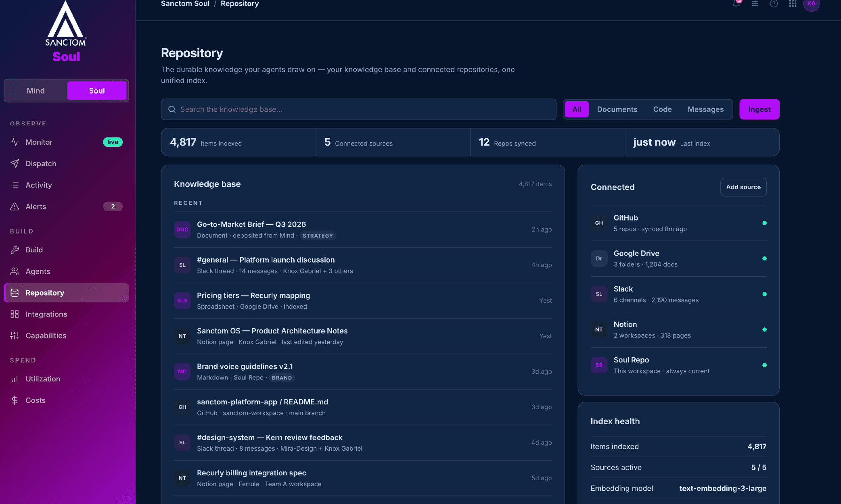Open sanctom-platform-app / README.md

pos(363,407)
